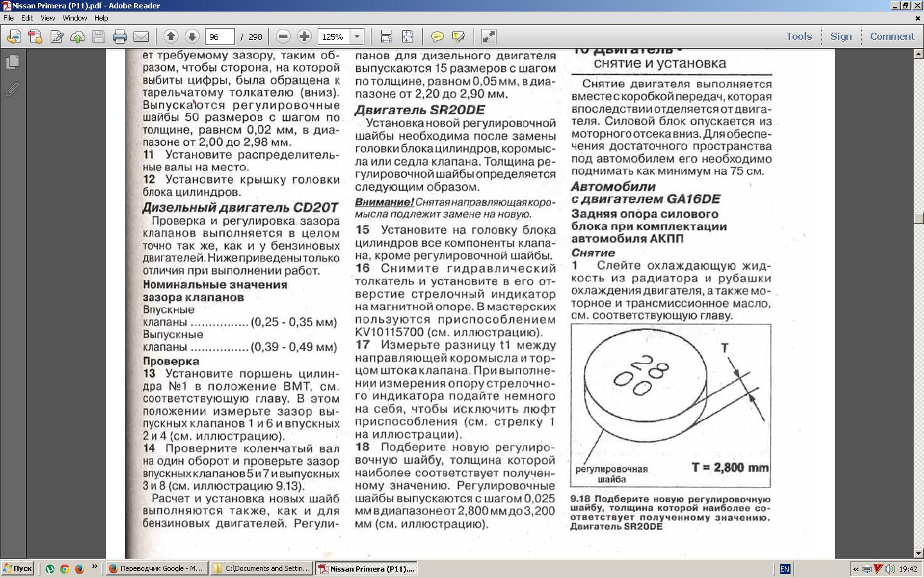Expand hidden system tray icons

click(x=855, y=569)
